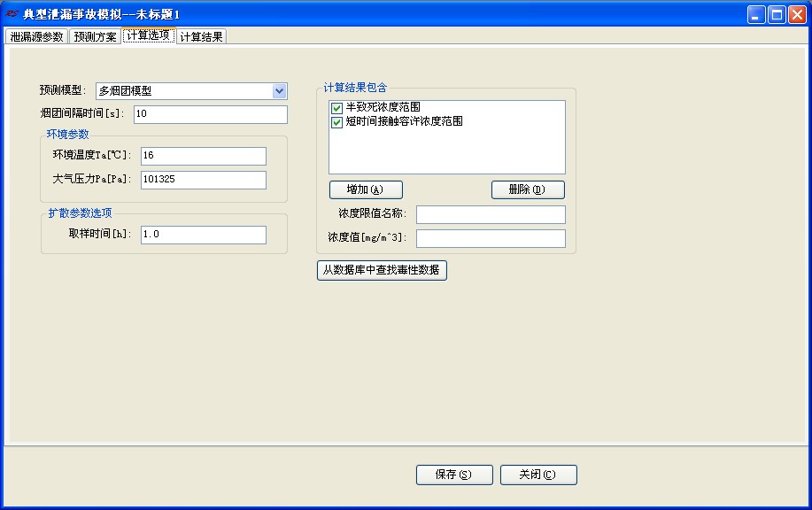The image size is (812, 510).
Task: Select the 短时间接触容许浓度范围 list entry text
Action: click(404, 121)
